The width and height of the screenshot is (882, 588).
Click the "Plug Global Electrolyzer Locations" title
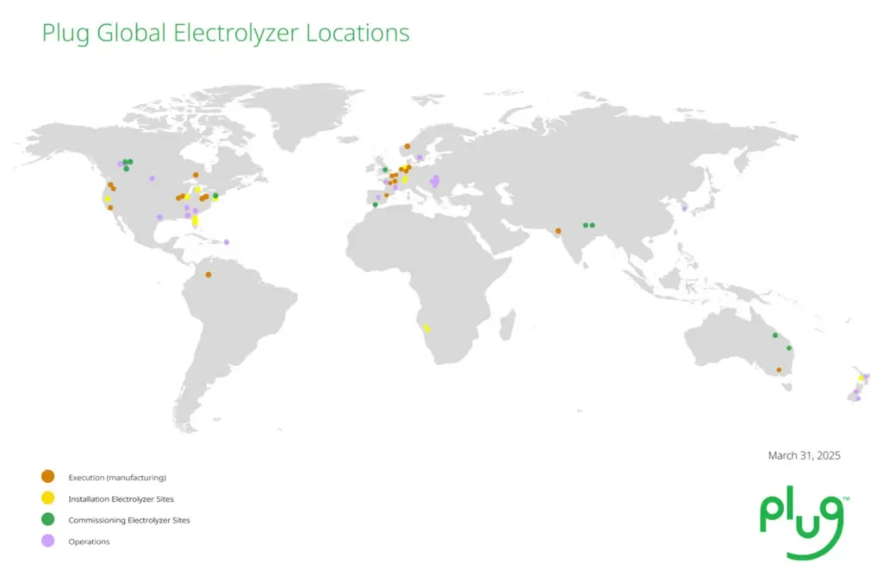click(226, 34)
